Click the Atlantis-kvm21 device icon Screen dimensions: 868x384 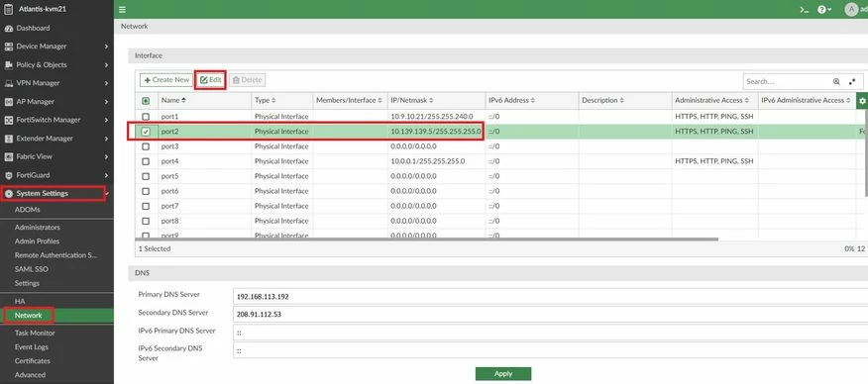(x=8, y=9)
